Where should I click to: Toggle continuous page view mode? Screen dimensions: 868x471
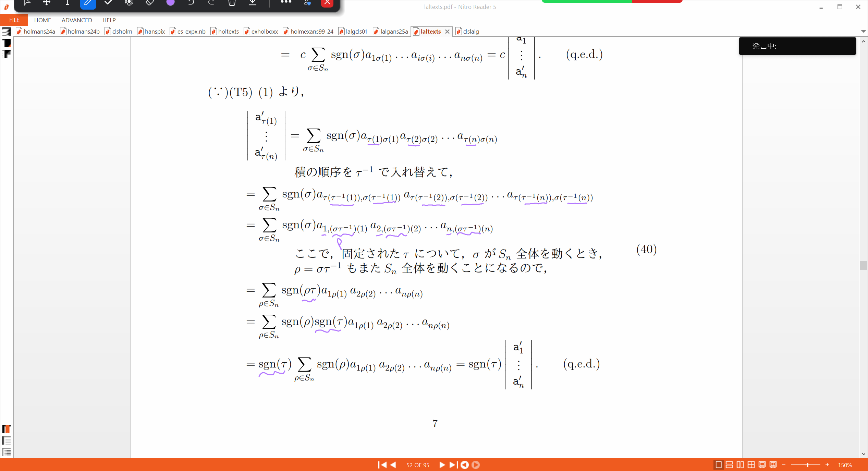coord(730,465)
